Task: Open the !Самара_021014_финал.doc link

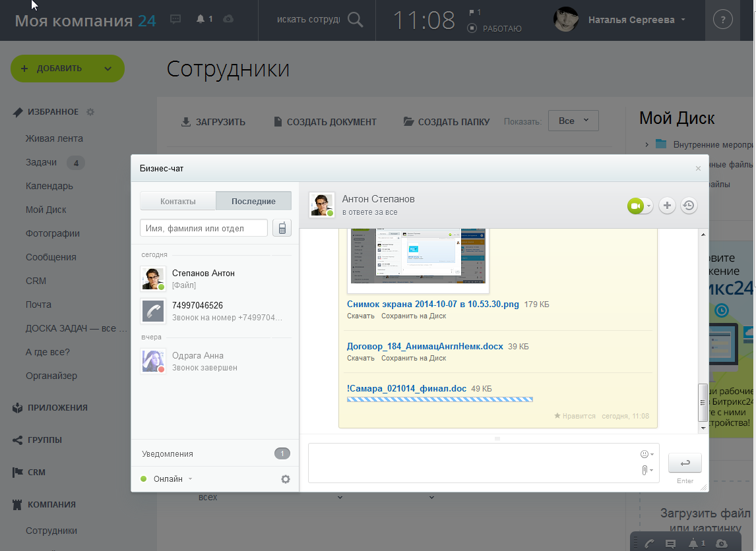Action: pos(406,388)
